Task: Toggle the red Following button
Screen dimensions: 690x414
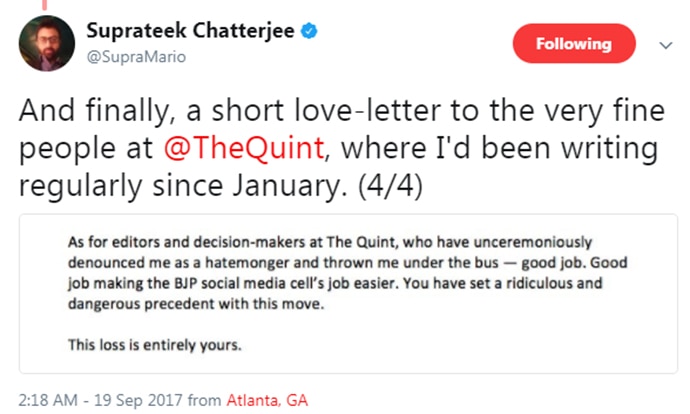Action: (573, 44)
